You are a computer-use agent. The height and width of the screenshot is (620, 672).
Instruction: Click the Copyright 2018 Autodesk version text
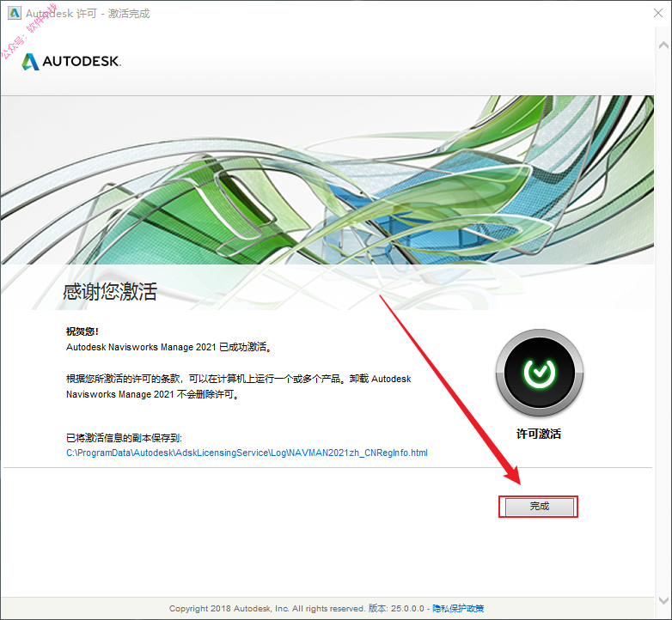pyautogui.click(x=296, y=609)
